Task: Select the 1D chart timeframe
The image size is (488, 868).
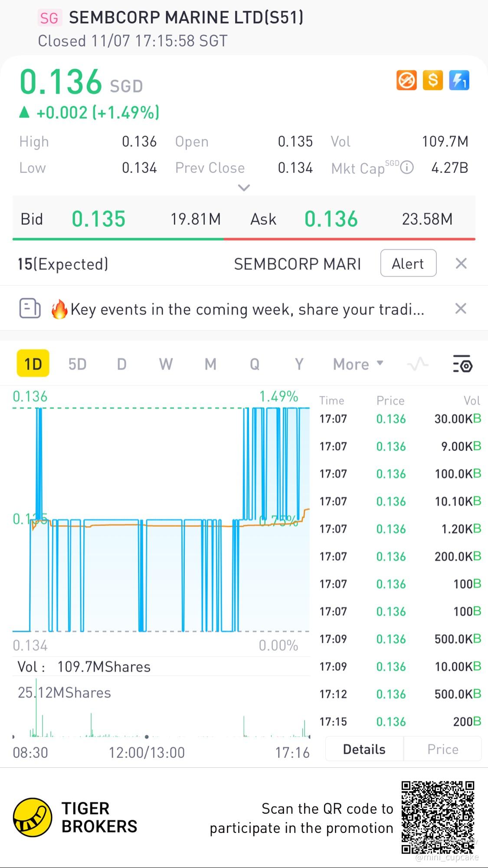Action: [33, 364]
